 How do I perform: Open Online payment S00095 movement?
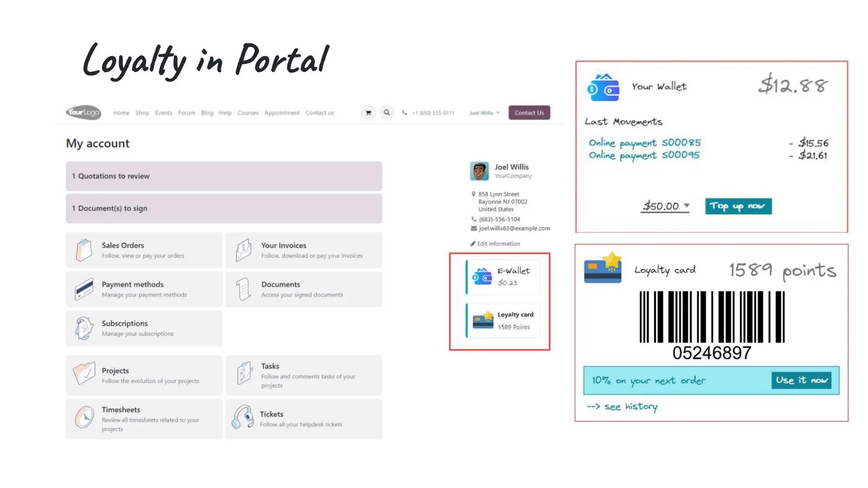[644, 155]
